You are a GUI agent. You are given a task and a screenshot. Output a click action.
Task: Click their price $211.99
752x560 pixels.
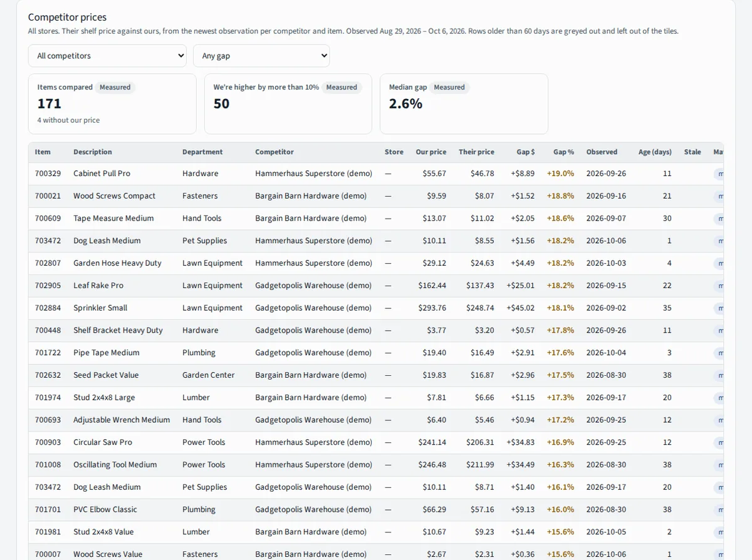tap(480, 465)
